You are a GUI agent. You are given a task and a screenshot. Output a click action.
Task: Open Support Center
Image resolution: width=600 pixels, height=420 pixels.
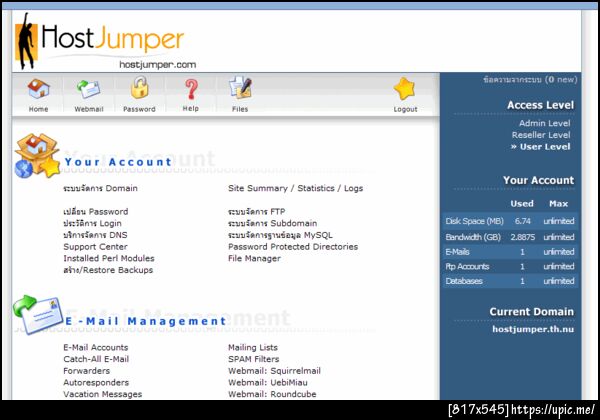pyautogui.click(x=95, y=247)
